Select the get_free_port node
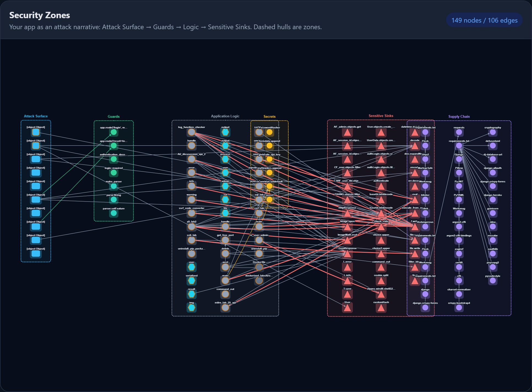 (x=226, y=240)
